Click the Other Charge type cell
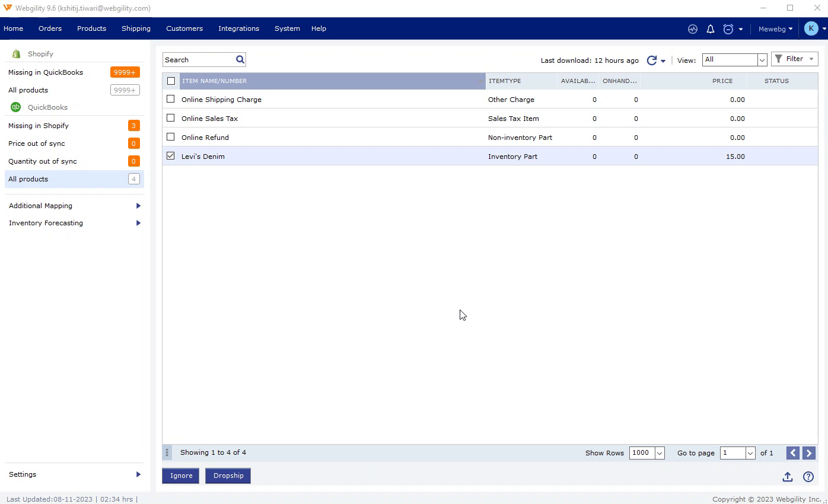This screenshot has width=828, height=504. tap(511, 100)
